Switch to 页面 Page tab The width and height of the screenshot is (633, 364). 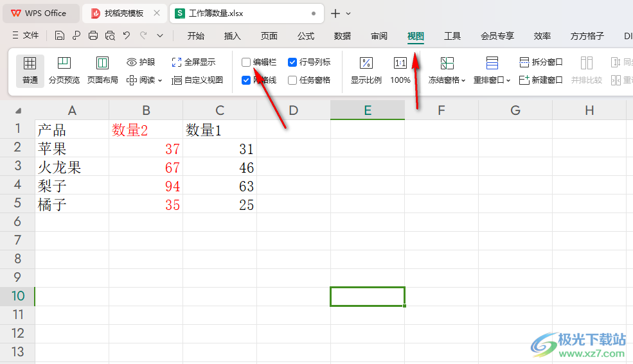point(269,36)
